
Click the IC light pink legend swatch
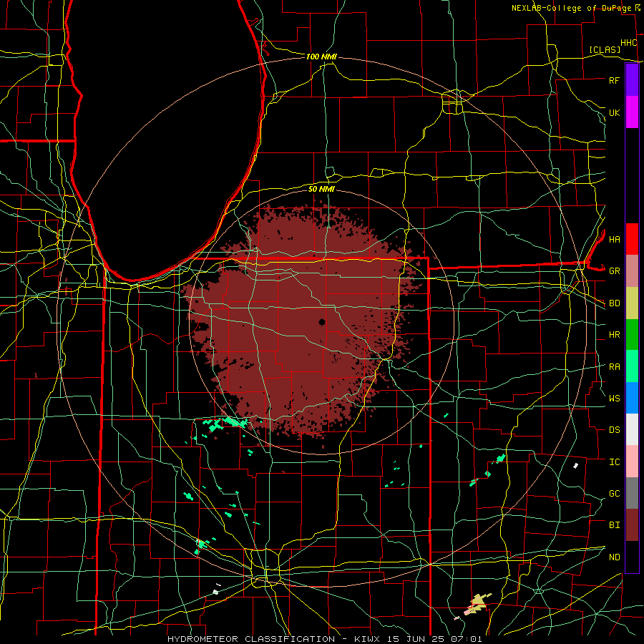click(632, 462)
